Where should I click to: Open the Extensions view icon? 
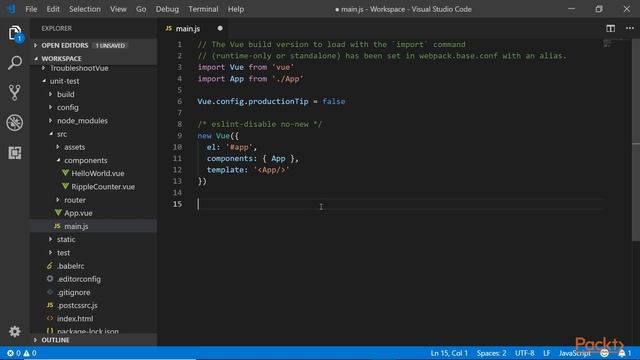[x=15, y=153]
